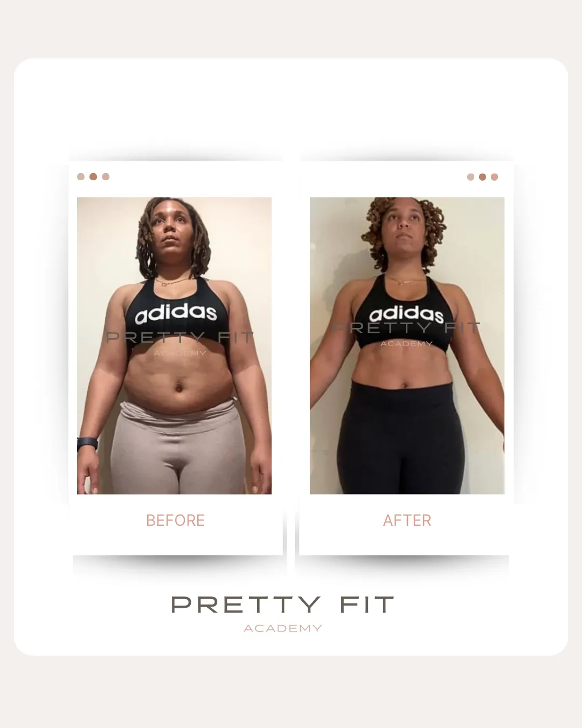Click the gold necklace in the After photo

[x=406, y=280]
